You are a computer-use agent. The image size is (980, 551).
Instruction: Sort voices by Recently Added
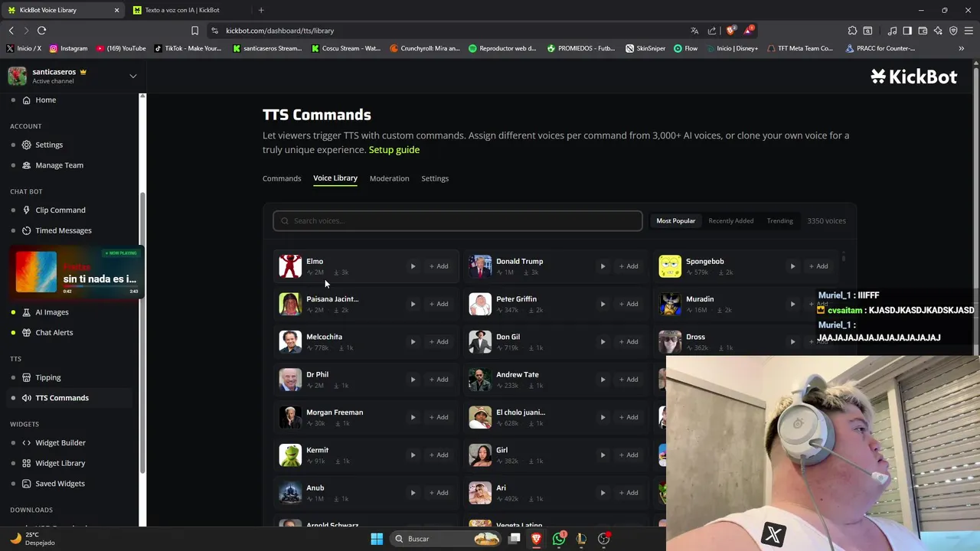pyautogui.click(x=730, y=220)
